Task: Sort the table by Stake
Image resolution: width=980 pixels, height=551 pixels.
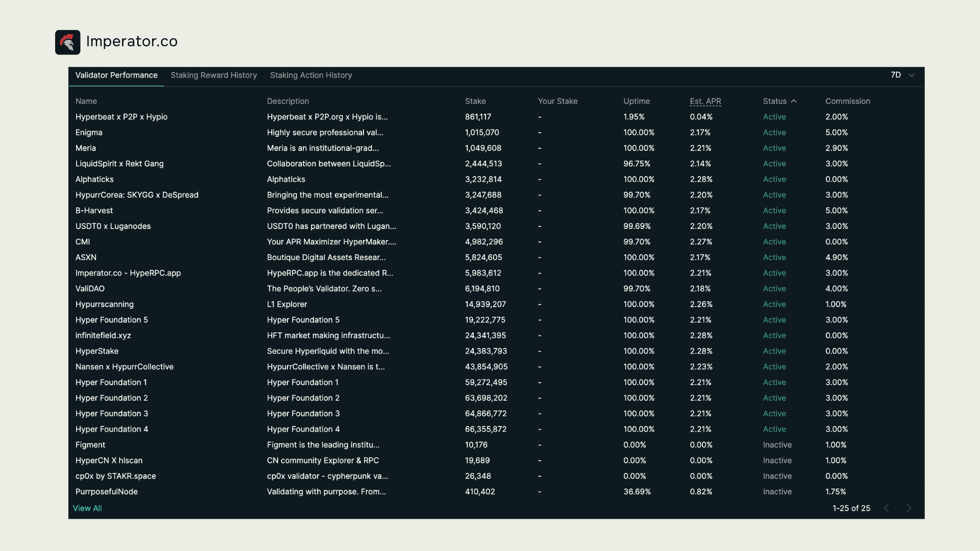Action: coord(475,101)
